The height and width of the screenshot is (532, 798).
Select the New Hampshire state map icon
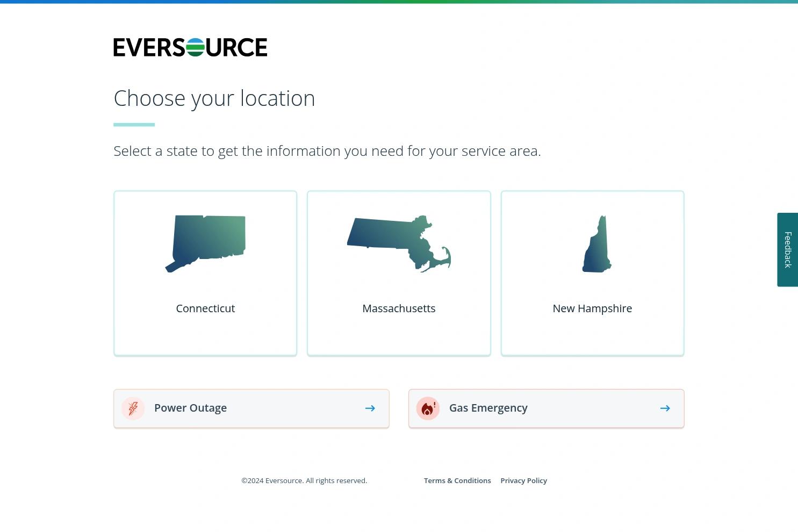click(597, 243)
